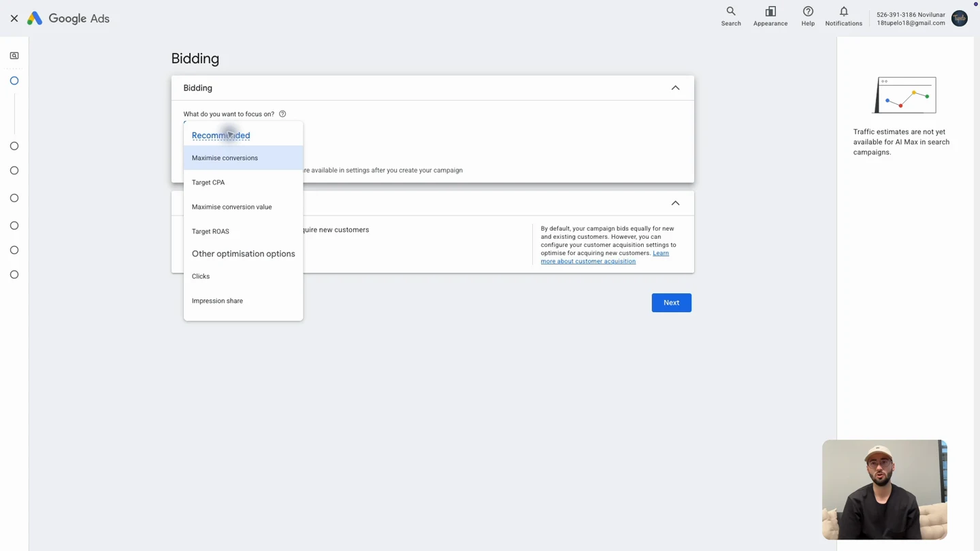980x551 pixels.
Task: Select Clicks optimisation option
Action: pos(243,276)
